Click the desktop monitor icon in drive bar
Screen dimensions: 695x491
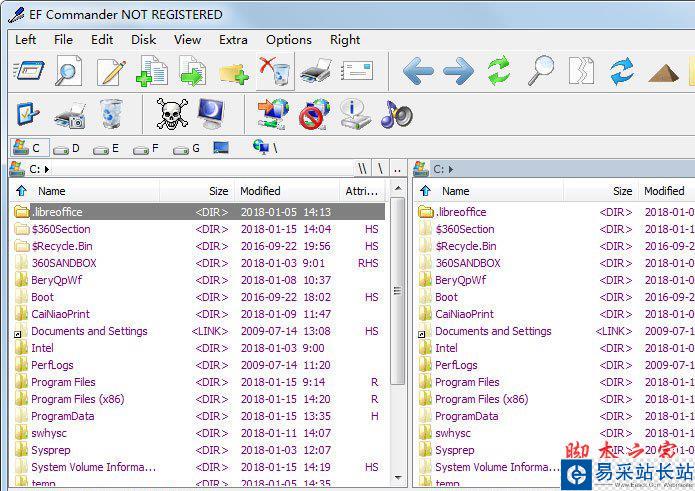point(221,148)
